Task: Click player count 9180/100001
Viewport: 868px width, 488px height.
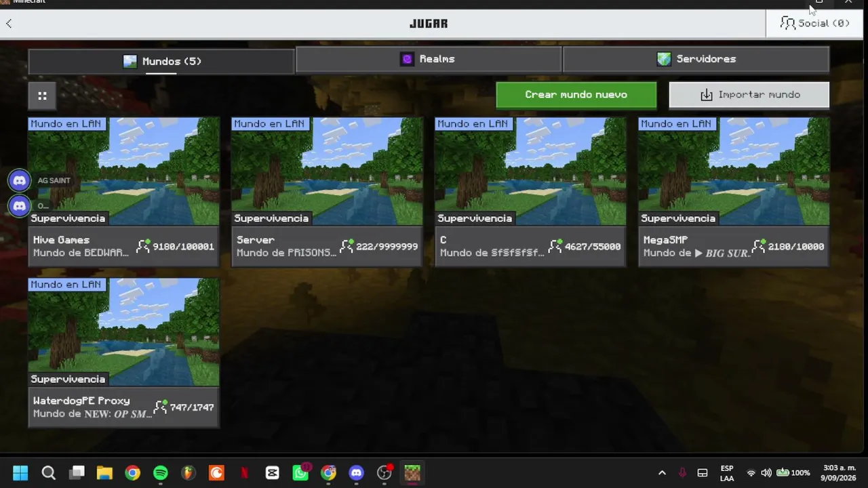Action: click(x=183, y=247)
